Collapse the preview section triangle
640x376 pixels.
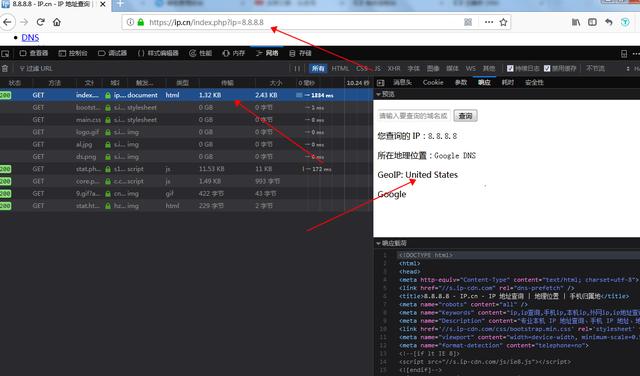(x=378, y=94)
